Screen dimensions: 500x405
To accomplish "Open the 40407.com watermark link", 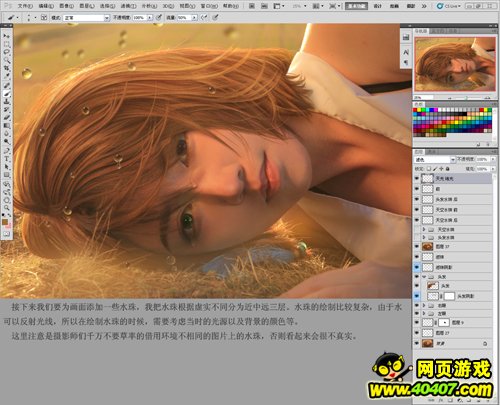I will pos(430,389).
